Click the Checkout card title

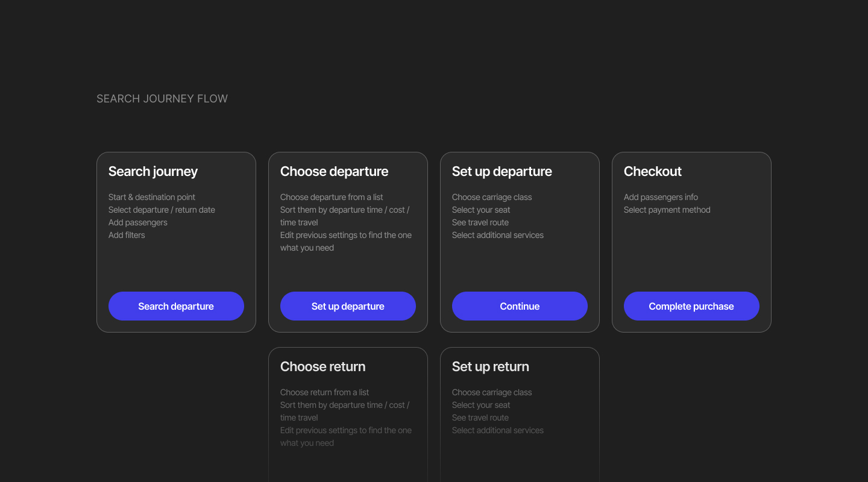click(652, 172)
